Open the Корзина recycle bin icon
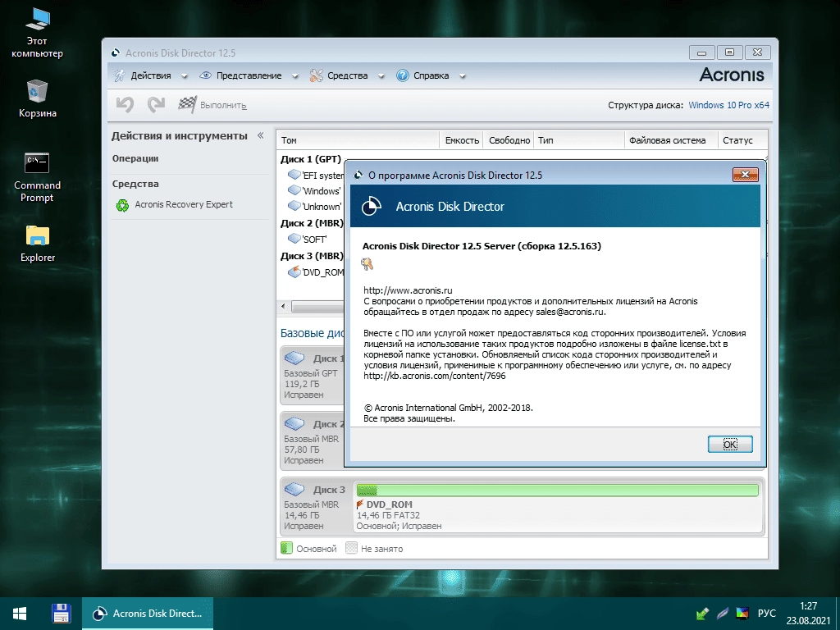840x630 pixels. coord(37,98)
